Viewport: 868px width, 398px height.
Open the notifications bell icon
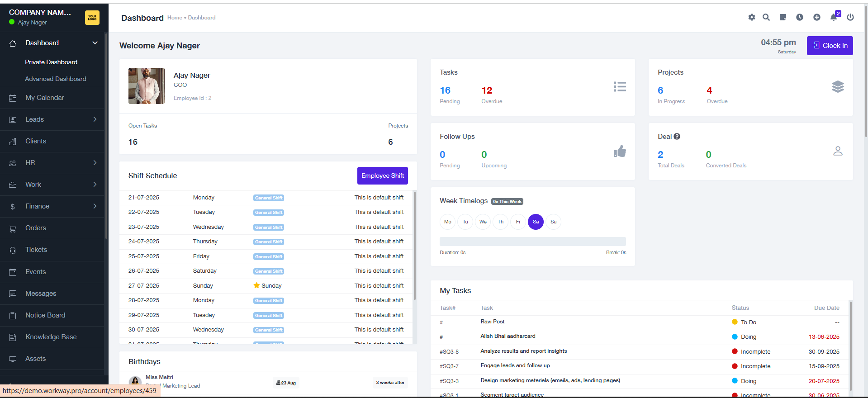pos(834,17)
